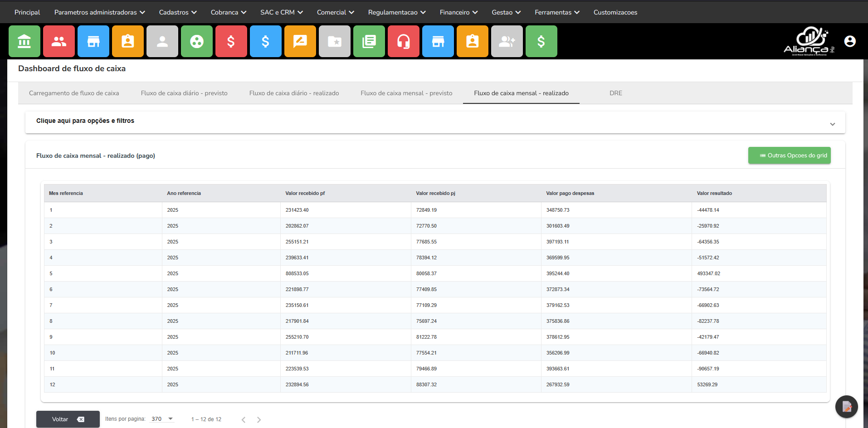Viewport: 868px width, 428px height.
Task: Switch to the DRE tab
Action: tap(615, 93)
